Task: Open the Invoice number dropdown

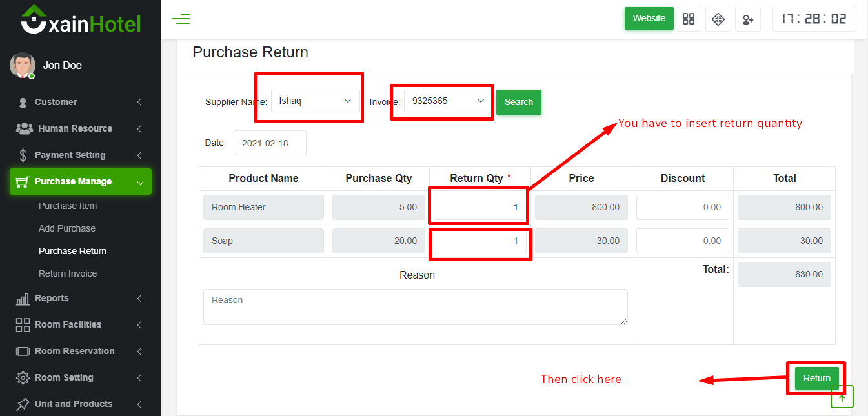Action: 448,101
